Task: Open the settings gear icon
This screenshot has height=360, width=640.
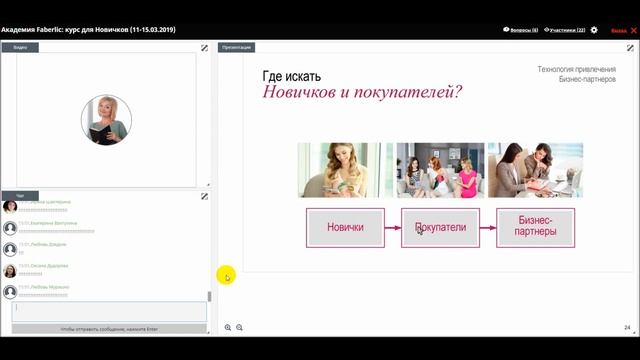Action: (594, 30)
